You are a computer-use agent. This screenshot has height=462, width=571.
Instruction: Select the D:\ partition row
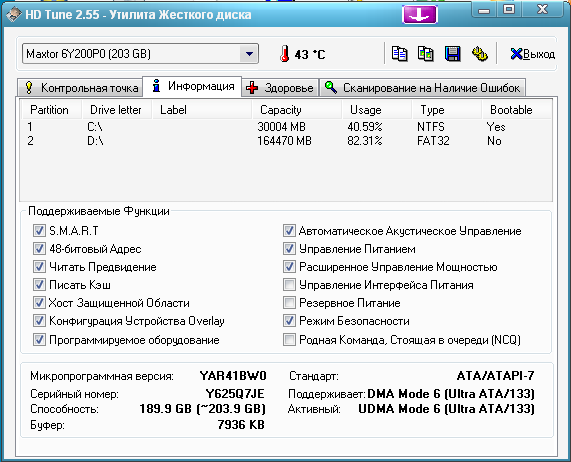(x=286, y=141)
